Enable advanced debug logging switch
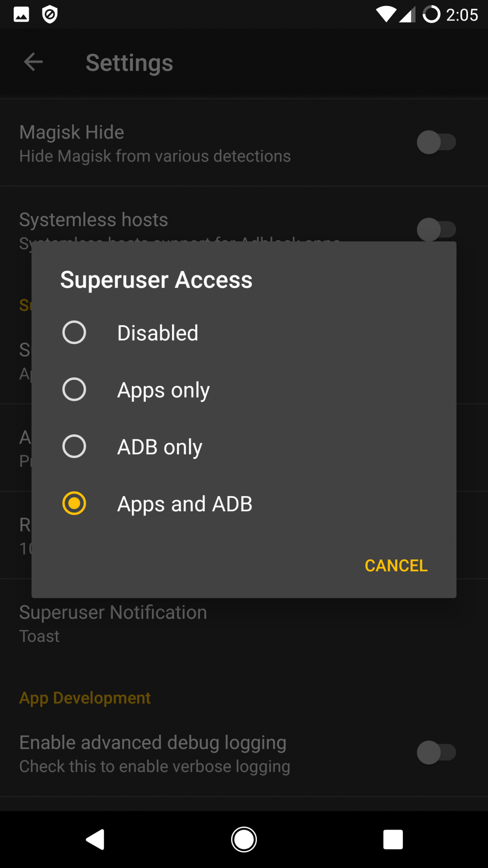488x868 pixels. click(436, 753)
